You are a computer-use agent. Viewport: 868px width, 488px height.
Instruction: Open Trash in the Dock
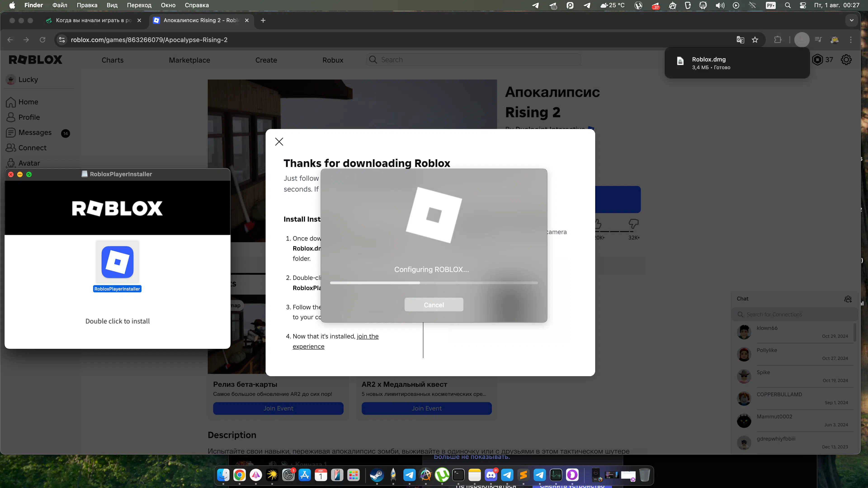point(645,475)
